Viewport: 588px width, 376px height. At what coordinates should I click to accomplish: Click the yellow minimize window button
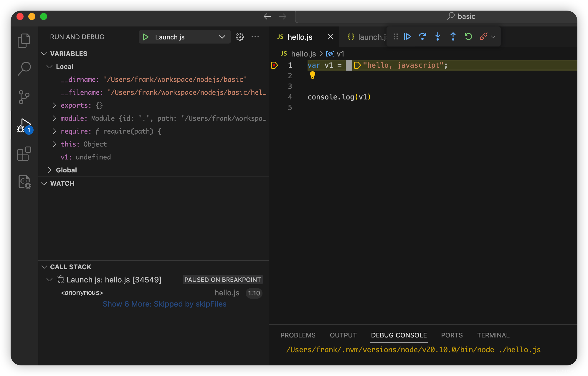click(32, 16)
